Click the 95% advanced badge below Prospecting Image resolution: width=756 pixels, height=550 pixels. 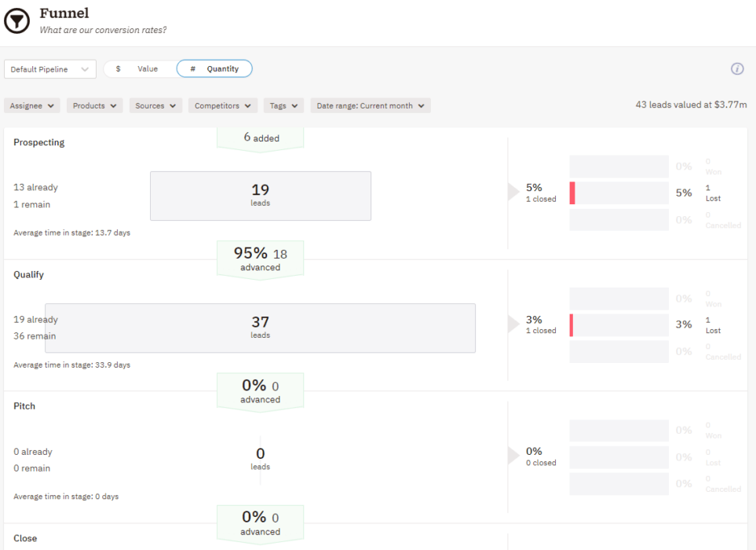pyautogui.click(x=260, y=258)
